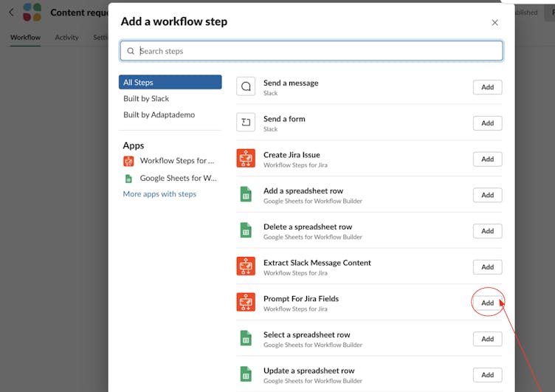The width and height of the screenshot is (555, 392).
Task: Filter by Built by Adaptademo
Action: (159, 114)
